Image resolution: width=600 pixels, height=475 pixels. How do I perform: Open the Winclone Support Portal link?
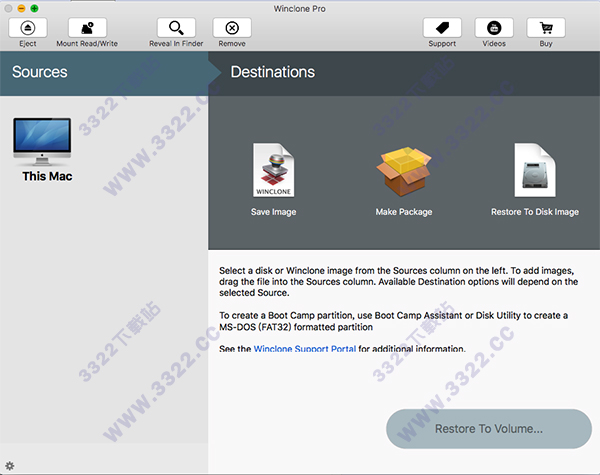[x=304, y=349]
